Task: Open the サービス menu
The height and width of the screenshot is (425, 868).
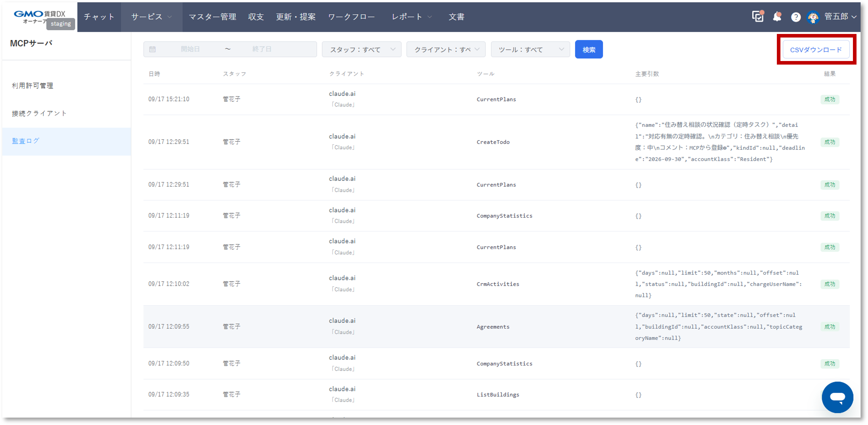Action: (x=151, y=17)
